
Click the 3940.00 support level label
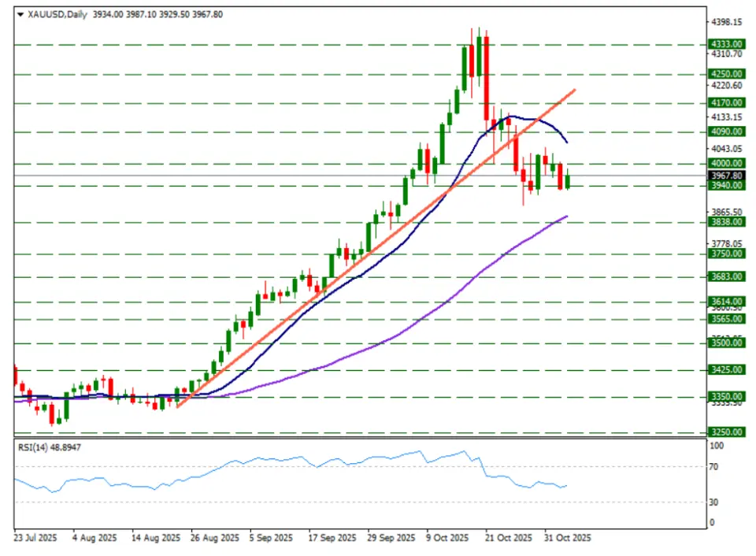coord(728,186)
